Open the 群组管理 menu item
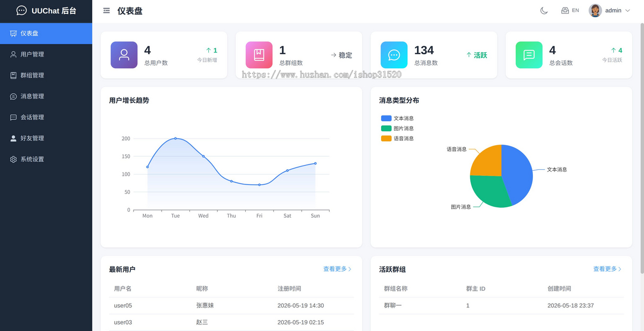Image resolution: width=644 pixels, height=331 pixels. (46, 75)
